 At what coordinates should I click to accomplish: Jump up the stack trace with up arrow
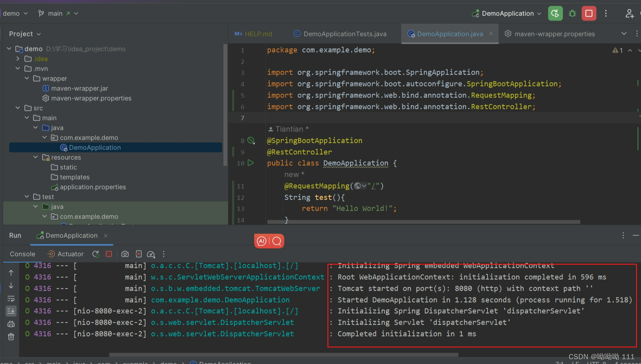click(x=11, y=273)
